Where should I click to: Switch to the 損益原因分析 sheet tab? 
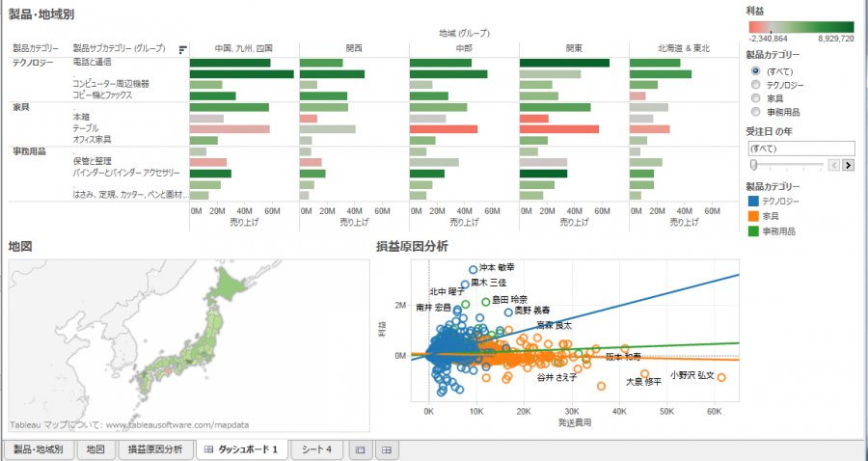(x=155, y=449)
